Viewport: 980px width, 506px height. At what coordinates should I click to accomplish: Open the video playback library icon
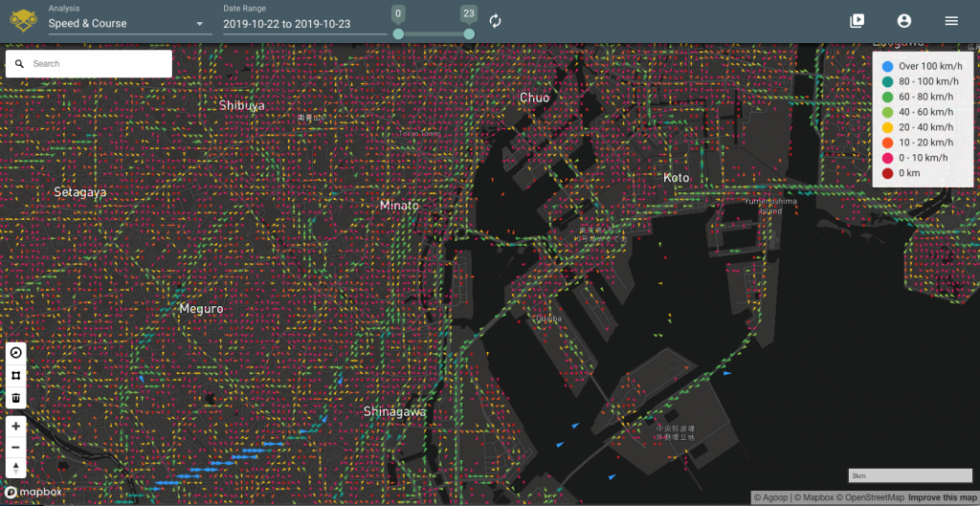pos(857,21)
